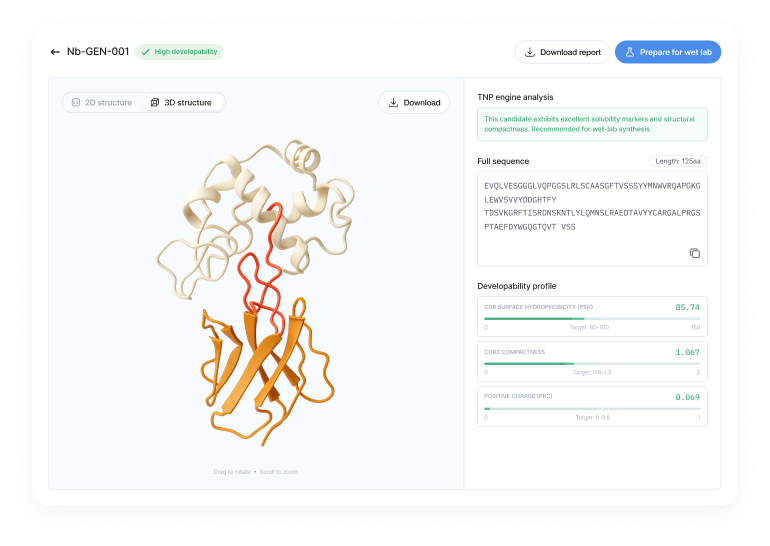Click Prepare for wet lab button

click(667, 52)
